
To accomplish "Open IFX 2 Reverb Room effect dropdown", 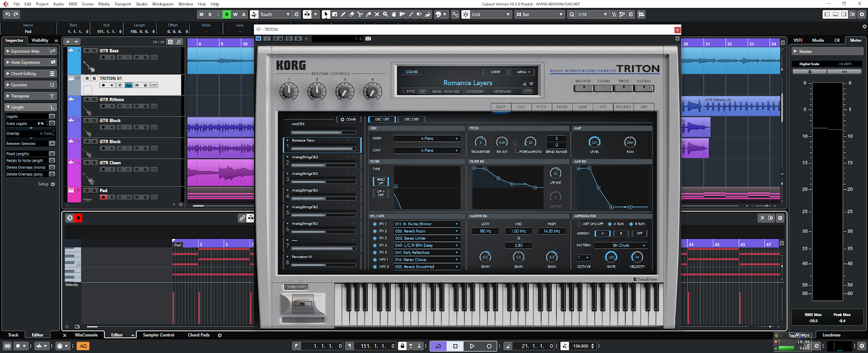I will pos(426,231).
